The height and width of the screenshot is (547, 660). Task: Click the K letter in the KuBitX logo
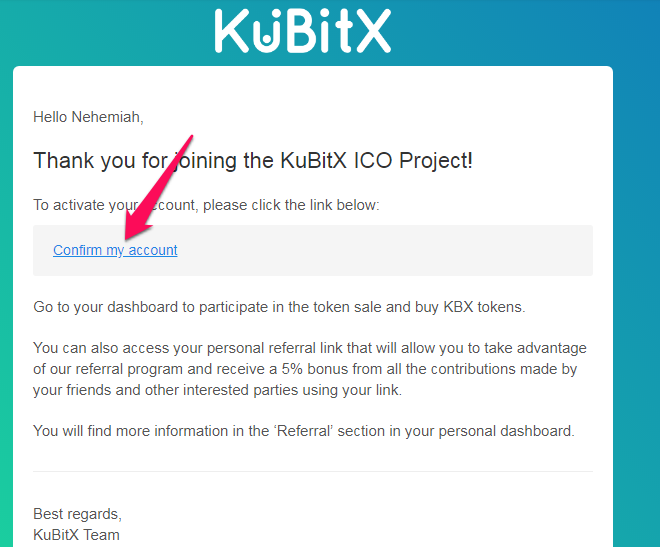click(232, 31)
